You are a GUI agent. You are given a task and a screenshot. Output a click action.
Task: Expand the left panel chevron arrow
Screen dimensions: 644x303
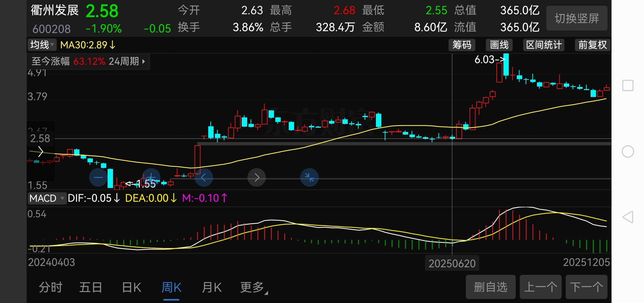pyautogui.click(x=41, y=151)
